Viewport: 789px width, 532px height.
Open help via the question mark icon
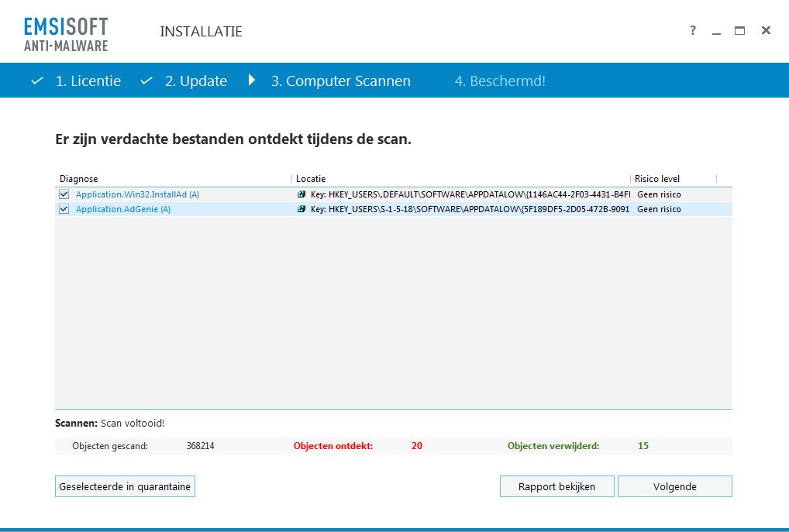693,31
